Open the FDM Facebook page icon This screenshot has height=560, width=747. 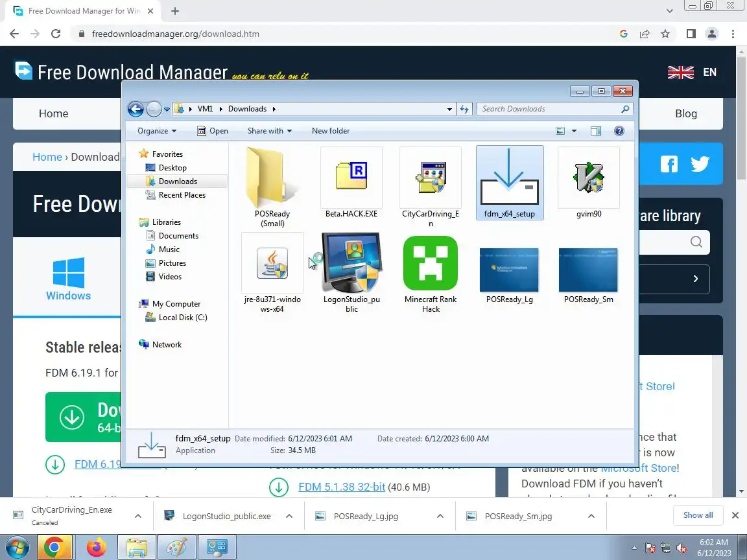[669, 164]
